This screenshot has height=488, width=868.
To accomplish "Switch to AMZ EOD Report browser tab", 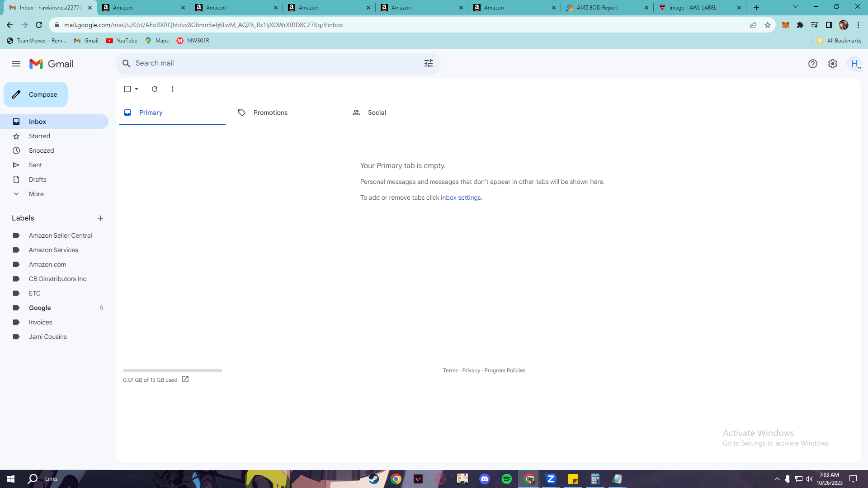I will pyautogui.click(x=607, y=8).
